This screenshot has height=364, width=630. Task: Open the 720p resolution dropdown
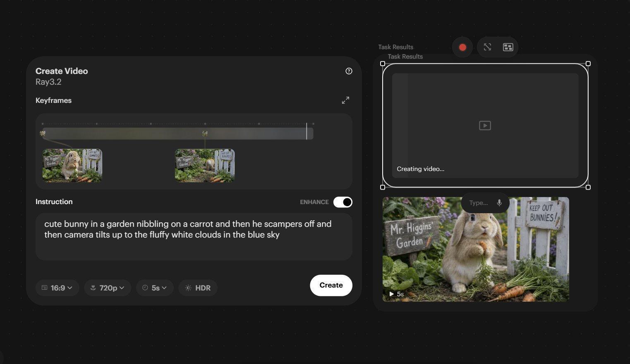click(x=108, y=288)
